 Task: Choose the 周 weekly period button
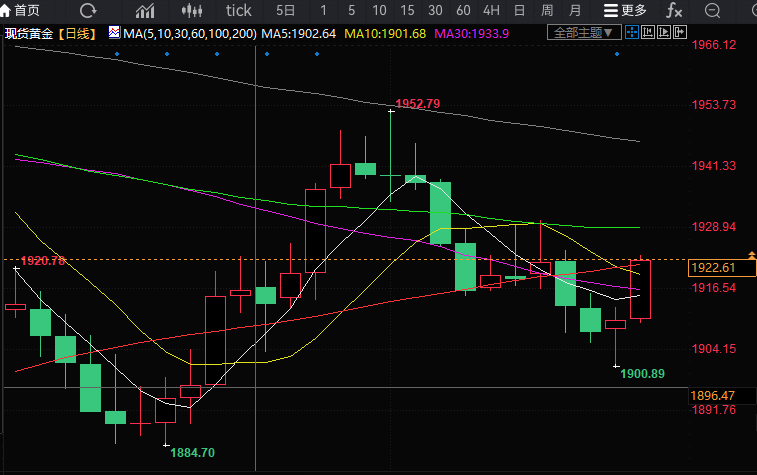[547, 11]
